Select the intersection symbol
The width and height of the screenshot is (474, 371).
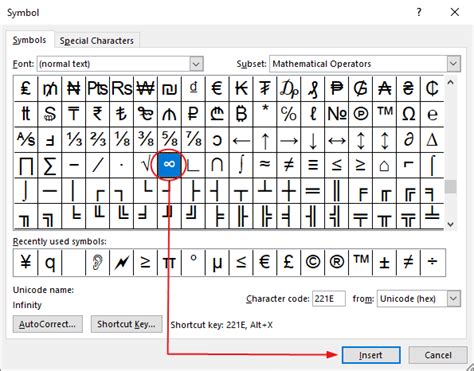[217, 165]
